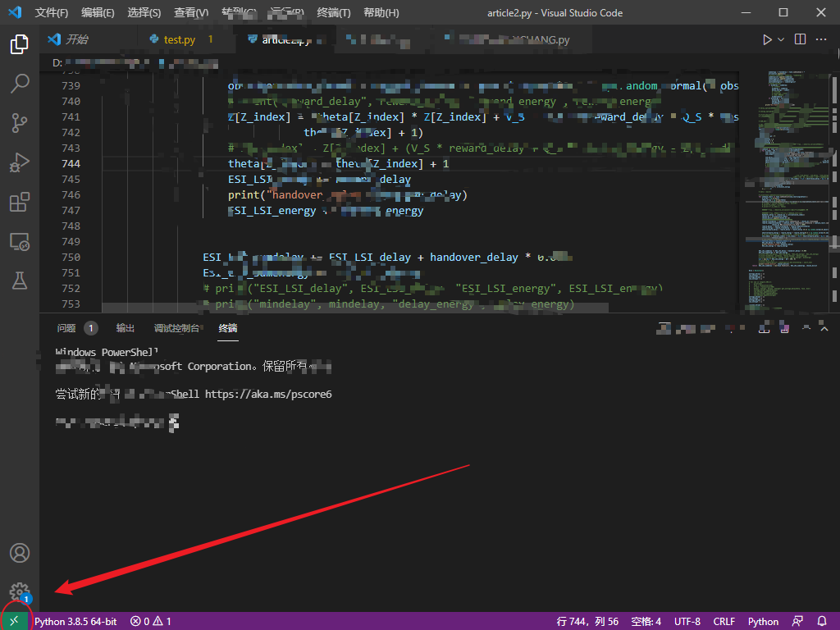Screen dimensions: 840x630
Task: Click the editor horizontal scrollbar
Action: [x=354, y=308]
